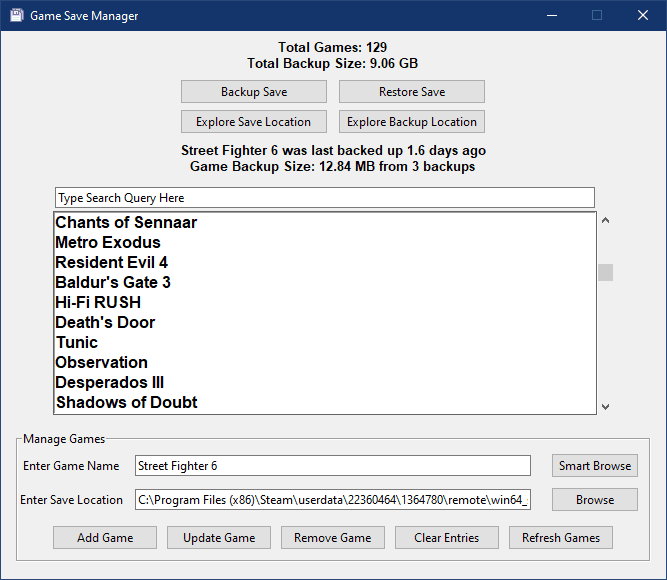Minimize the Game Save Manager window
This screenshot has height=580, width=667.
(x=552, y=15)
